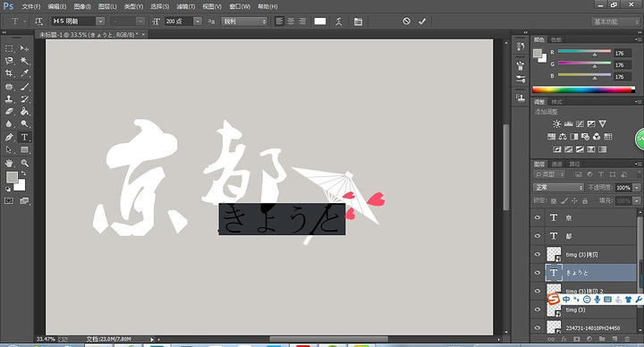Screen dimensions: 644x347
Task: Click the R value input field
Action: click(623, 54)
